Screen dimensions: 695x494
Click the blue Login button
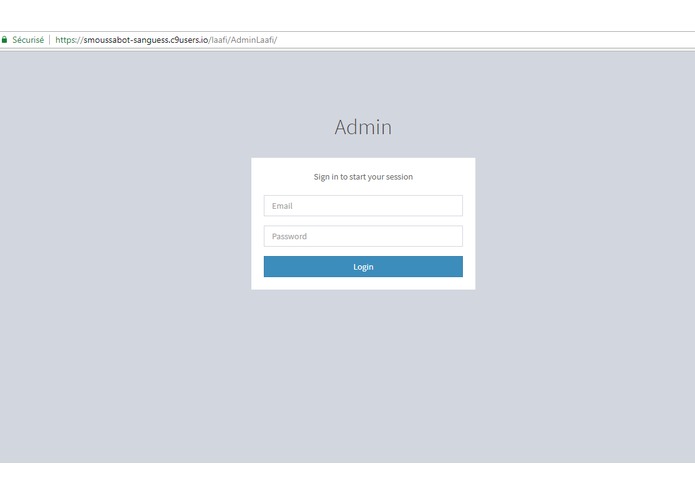[x=363, y=267]
